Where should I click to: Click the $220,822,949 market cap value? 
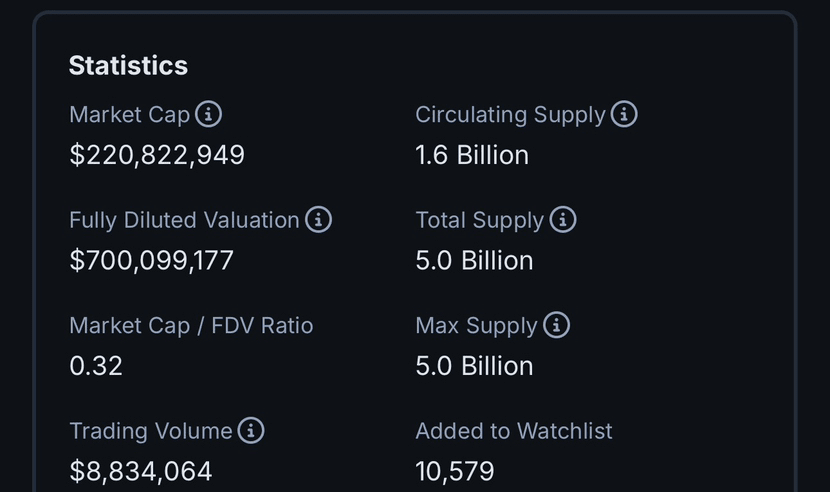pos(157,155)
